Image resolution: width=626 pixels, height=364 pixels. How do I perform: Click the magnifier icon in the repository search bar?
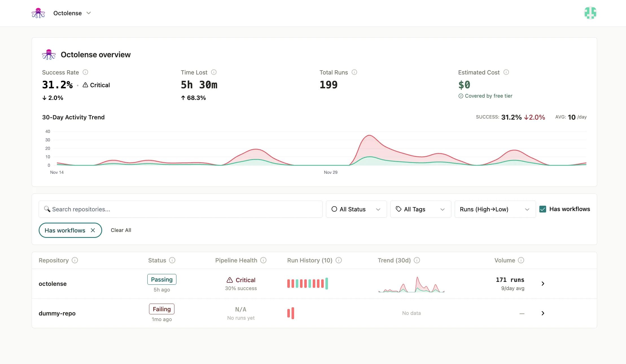[x=47, y=209]
